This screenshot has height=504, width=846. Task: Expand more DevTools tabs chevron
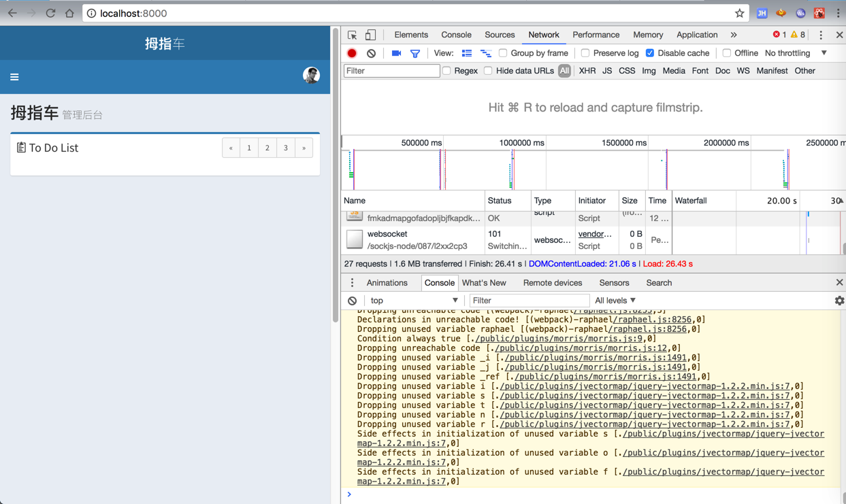[x=733, y=35]
